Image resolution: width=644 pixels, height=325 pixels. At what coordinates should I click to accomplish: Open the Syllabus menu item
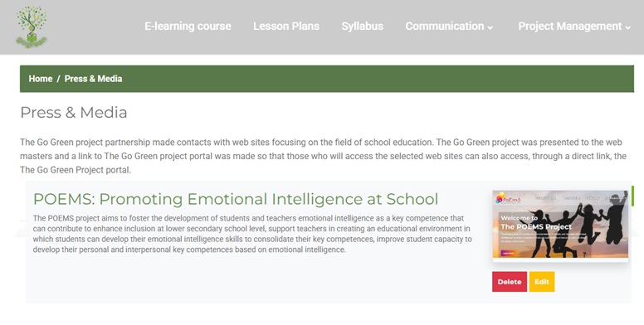click(362, 27)
